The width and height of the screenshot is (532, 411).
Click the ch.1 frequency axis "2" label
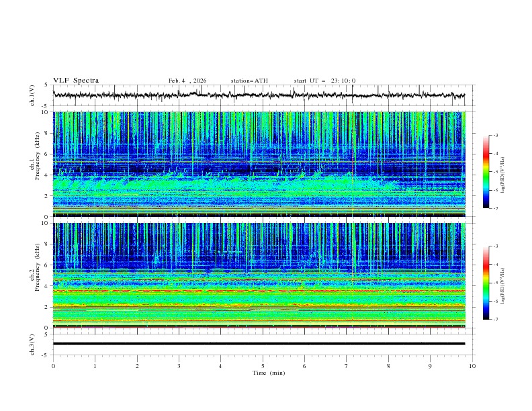click(x=47, y=195)
